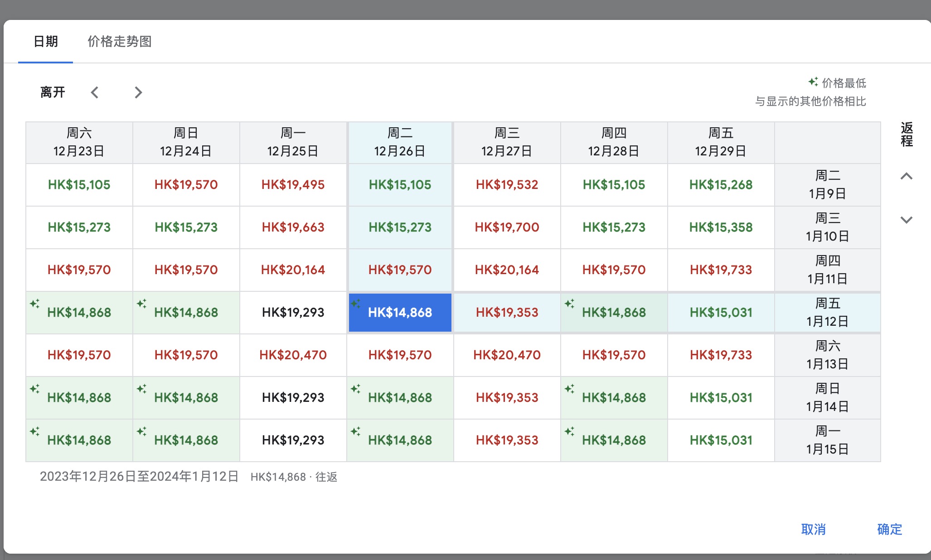Pick HK$15,105 under 12月28日 column
The image size is (931, 560).
point(614,185)
